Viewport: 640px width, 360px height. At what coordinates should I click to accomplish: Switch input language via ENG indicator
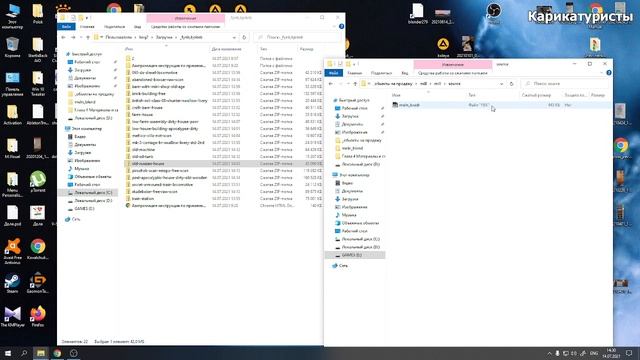point(594,353)
